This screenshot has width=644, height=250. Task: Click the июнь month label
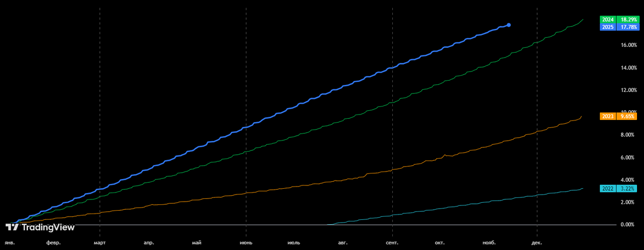(x=246, y=242)
